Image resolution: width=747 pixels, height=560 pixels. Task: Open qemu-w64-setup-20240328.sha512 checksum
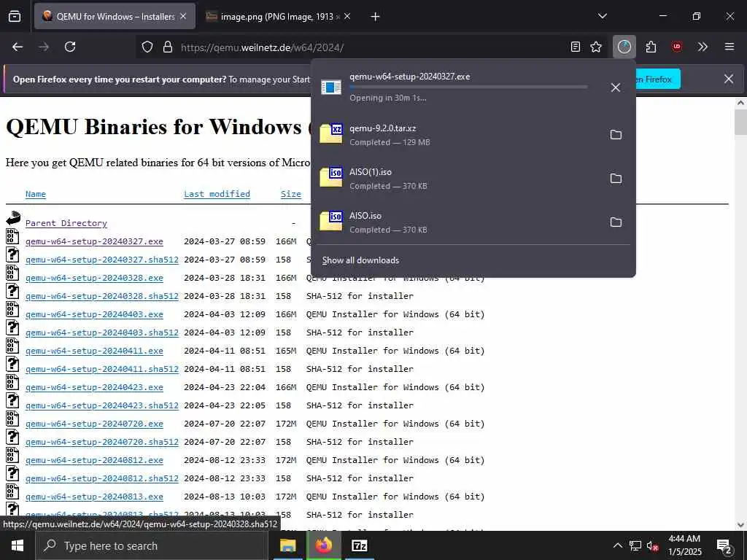pyautogui.click(x=102, y=296)
